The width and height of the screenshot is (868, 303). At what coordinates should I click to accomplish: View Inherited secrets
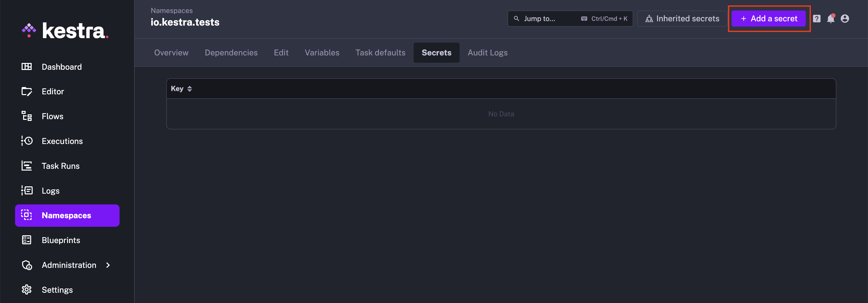pyautogui.click(x=682, y=19)
